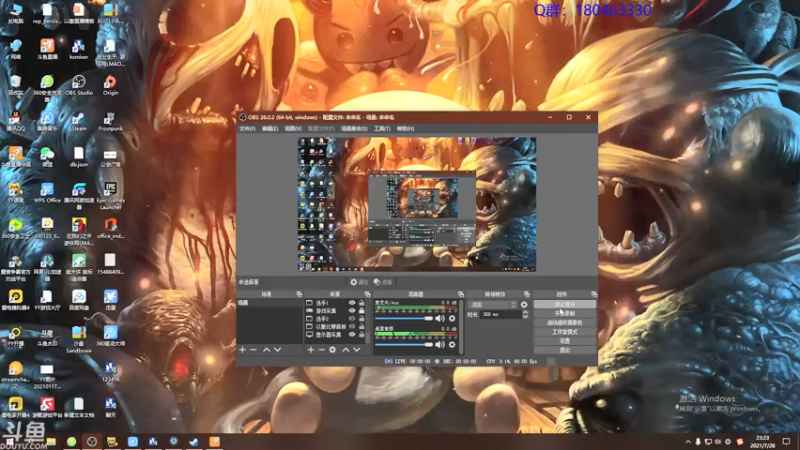The height and width of the screenshot is (450, 800).
Task: Open Steam desktop shortcut
Action: [x=79, y=122]
